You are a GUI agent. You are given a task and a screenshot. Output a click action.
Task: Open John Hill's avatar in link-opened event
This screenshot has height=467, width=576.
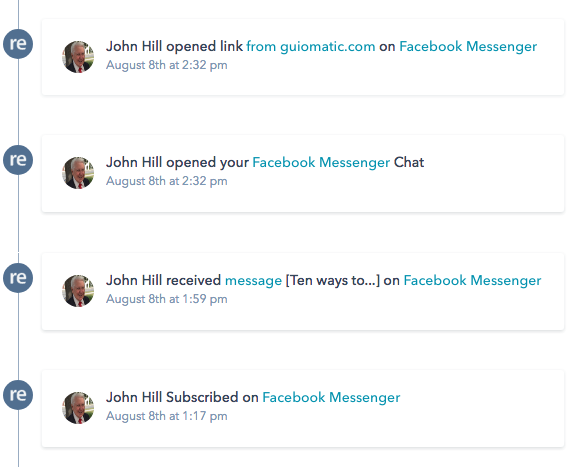point(78,57)
